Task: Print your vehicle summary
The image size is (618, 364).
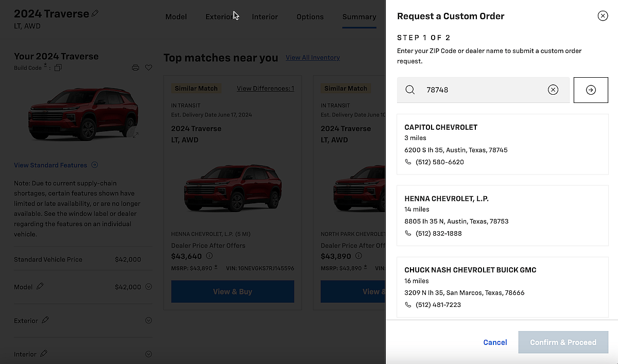Action: pos(135,67)
